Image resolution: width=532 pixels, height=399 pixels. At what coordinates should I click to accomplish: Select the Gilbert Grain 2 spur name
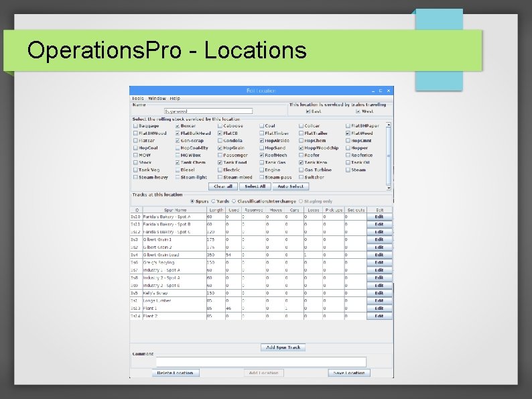click(174, 247)
